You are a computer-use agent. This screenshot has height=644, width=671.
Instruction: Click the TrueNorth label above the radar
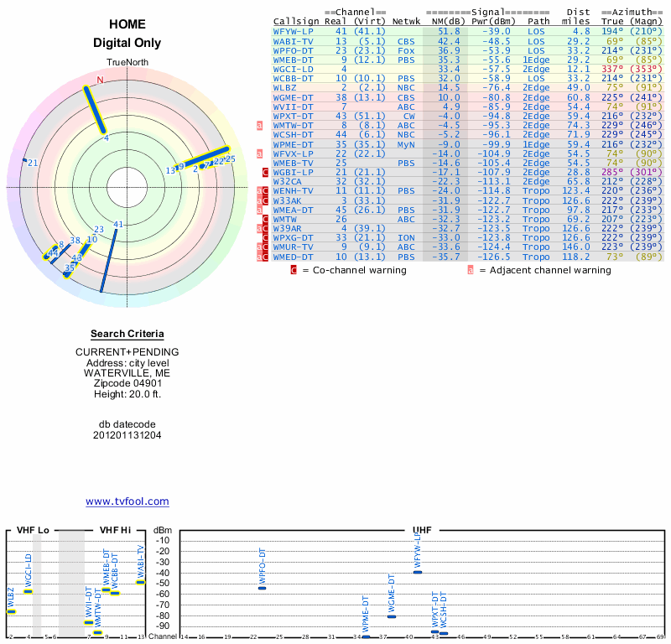tap(127, 64)
